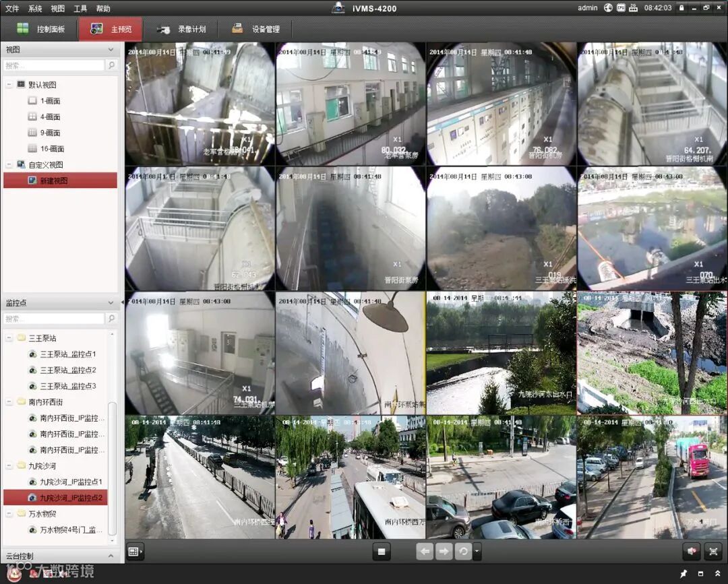Switch to the 主预览 main view tab
728x584 pixels.
[111, 29]
